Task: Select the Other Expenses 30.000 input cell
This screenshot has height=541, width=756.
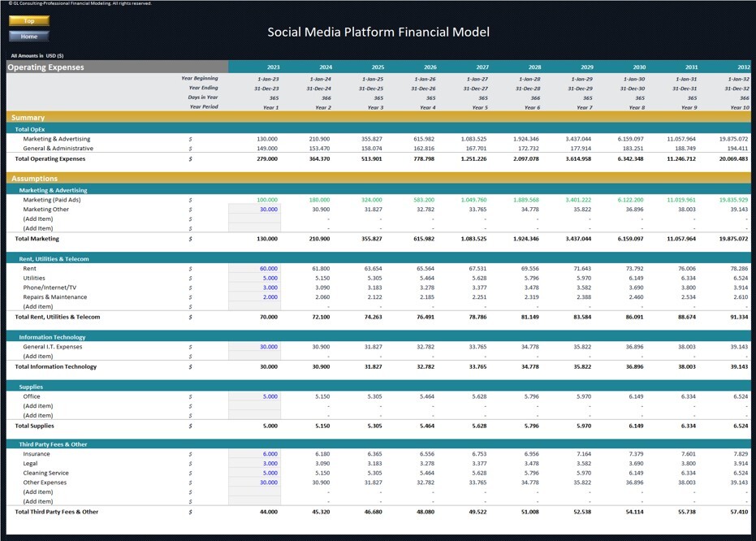Action: click(x=254, y=483)
